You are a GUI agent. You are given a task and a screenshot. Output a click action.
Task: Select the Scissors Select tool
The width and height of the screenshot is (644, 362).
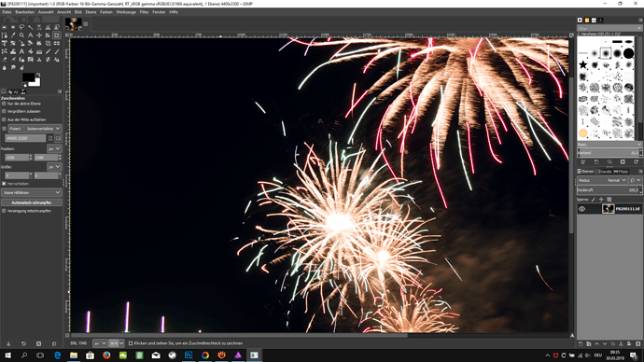(48, 27)
